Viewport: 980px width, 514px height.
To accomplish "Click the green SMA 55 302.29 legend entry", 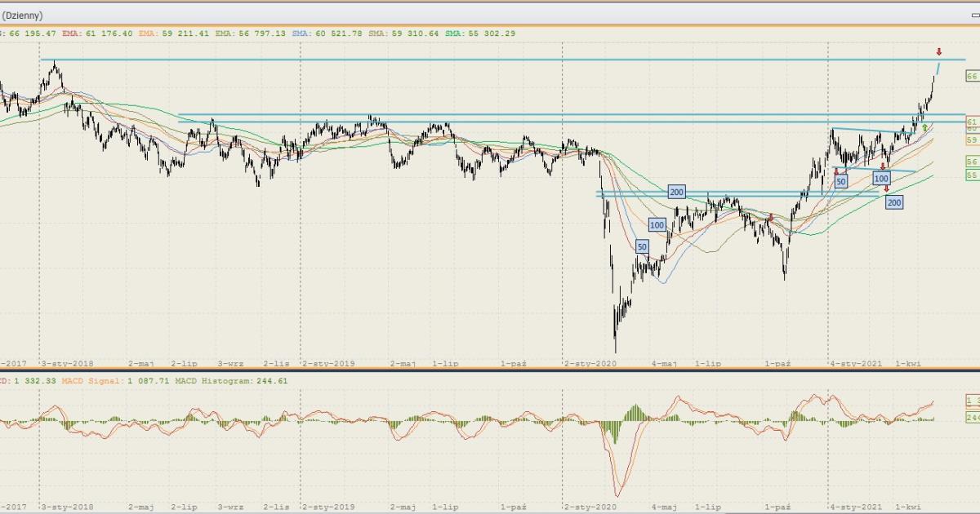I will (481, 33).
